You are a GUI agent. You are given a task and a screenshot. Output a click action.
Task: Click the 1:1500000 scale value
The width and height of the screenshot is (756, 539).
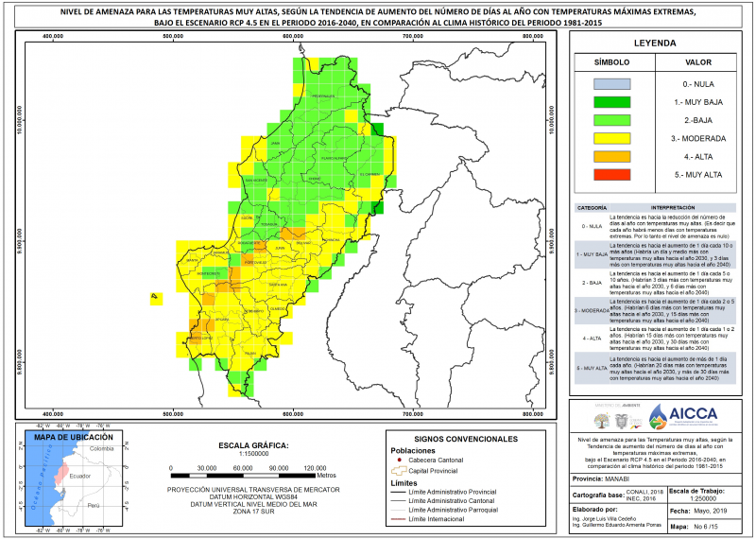tap(253, 454)
